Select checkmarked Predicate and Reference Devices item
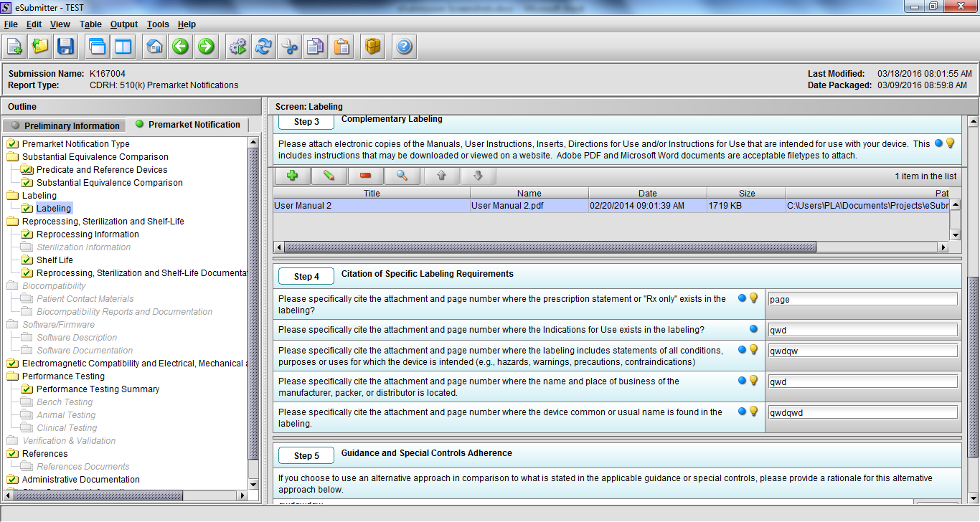Viewport: 980px width, 522px height. 101,170
